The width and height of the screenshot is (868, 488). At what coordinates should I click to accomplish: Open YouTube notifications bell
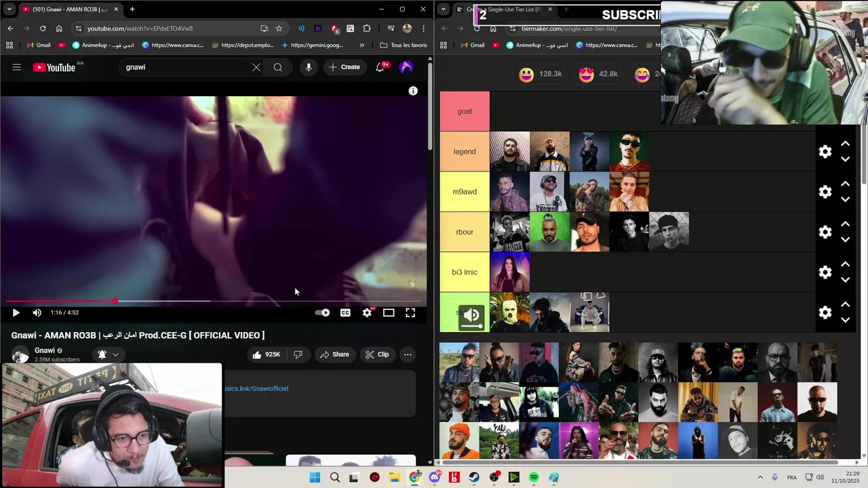(380, 67)
